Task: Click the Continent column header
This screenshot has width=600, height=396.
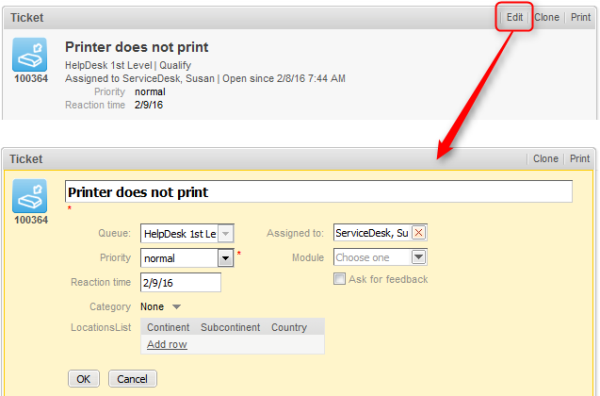Action: click(168, 328)
